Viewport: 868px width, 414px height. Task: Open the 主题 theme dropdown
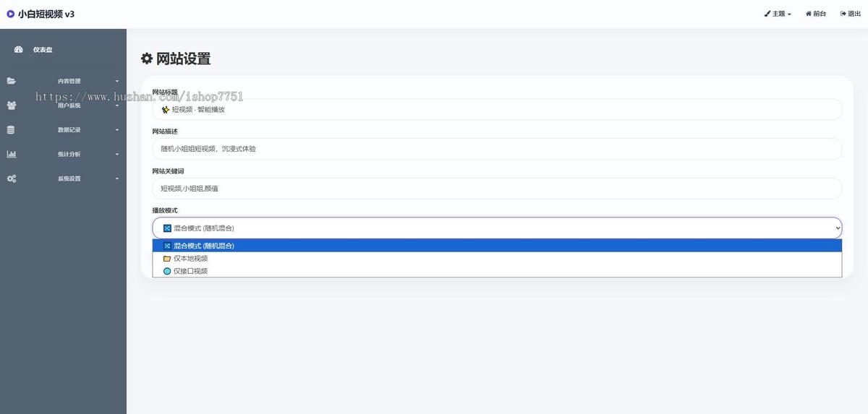(778, 14)
